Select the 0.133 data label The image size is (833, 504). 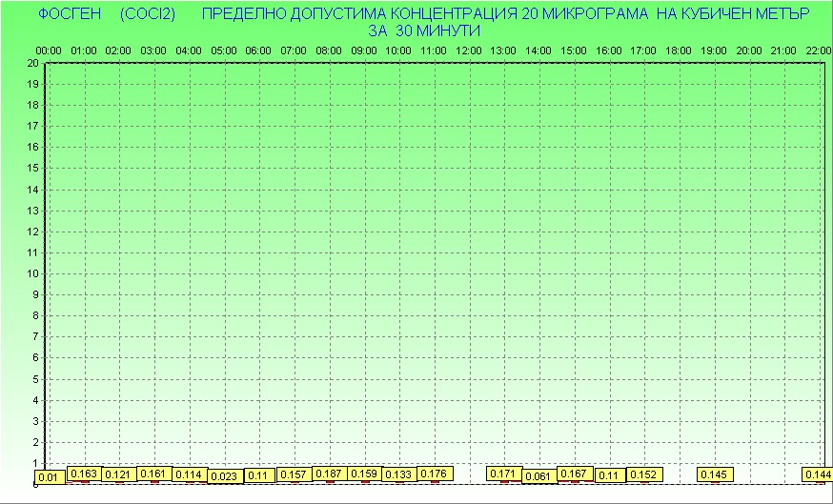[398, 474]
